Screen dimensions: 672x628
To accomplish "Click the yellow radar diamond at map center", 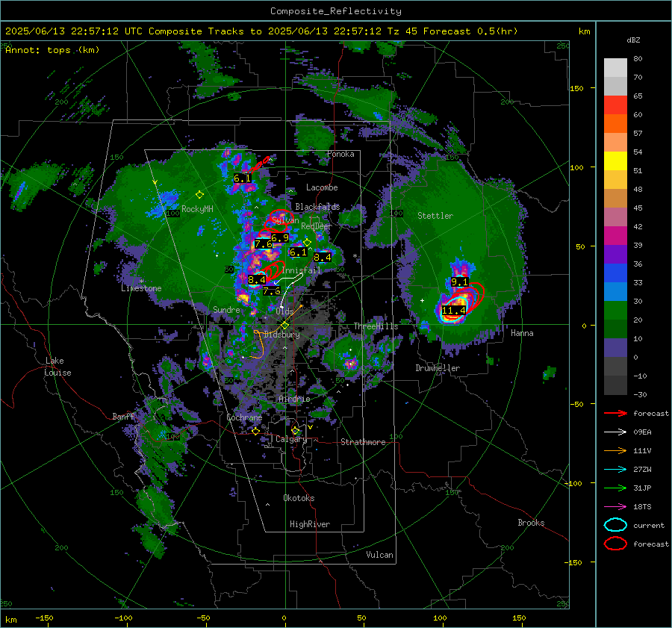I will pos(285,326).
